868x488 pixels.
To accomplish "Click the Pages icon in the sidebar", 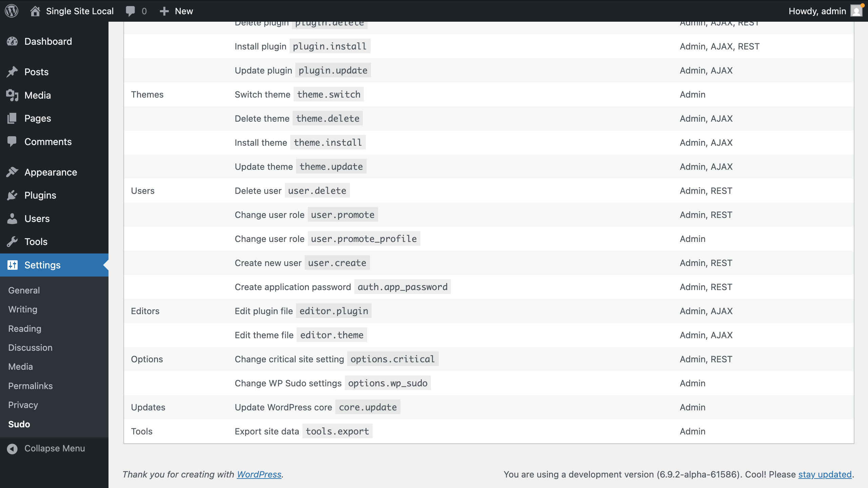I will pyautogui.click(x=12, y=118).
